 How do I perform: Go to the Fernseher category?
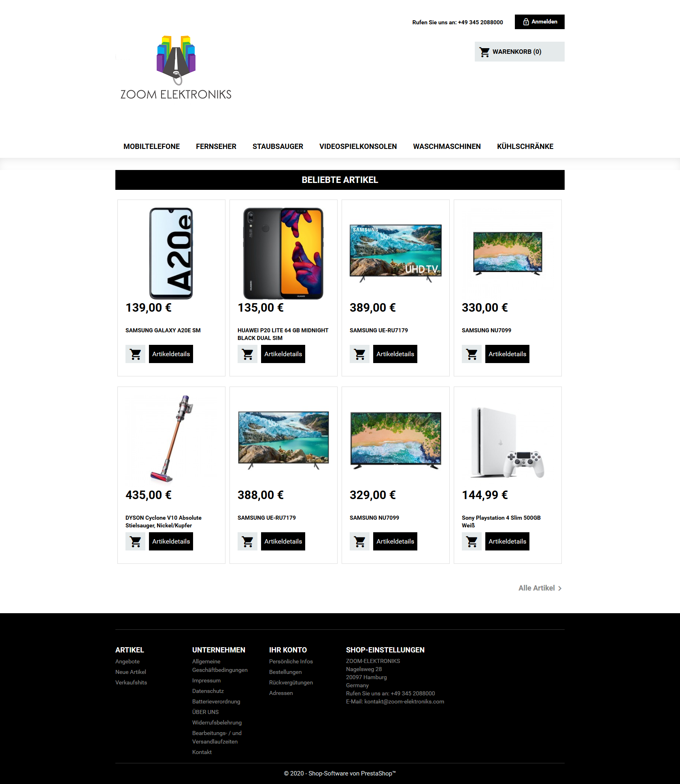[216, 147]
